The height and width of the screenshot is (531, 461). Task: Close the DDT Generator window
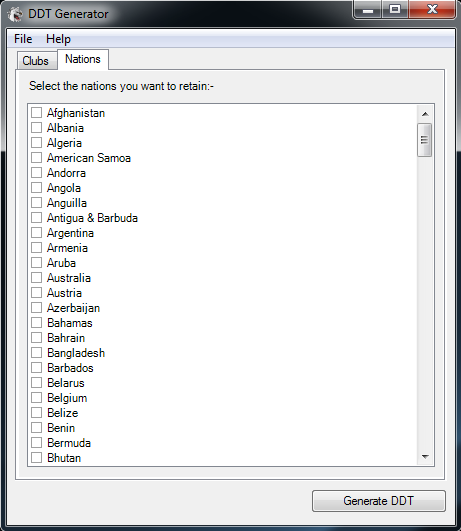click(432, 9)
